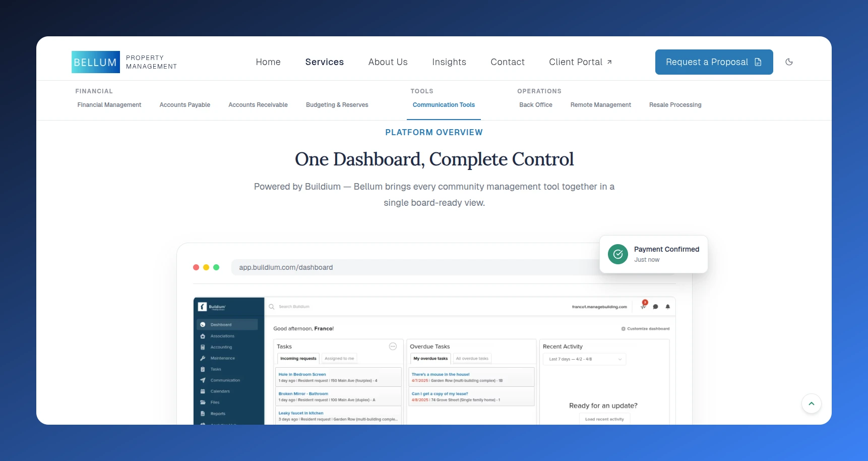Open the Buildium logo in the dashboard sidebar
This screenshot has height=461, width=868.
[x=212, y=307]
